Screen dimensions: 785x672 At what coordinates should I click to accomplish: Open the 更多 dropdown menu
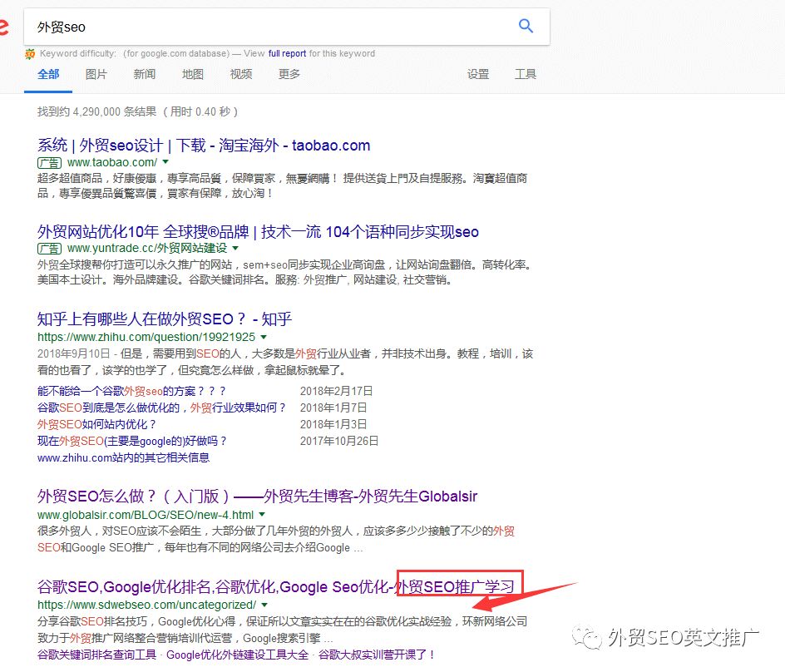[289, 74]
